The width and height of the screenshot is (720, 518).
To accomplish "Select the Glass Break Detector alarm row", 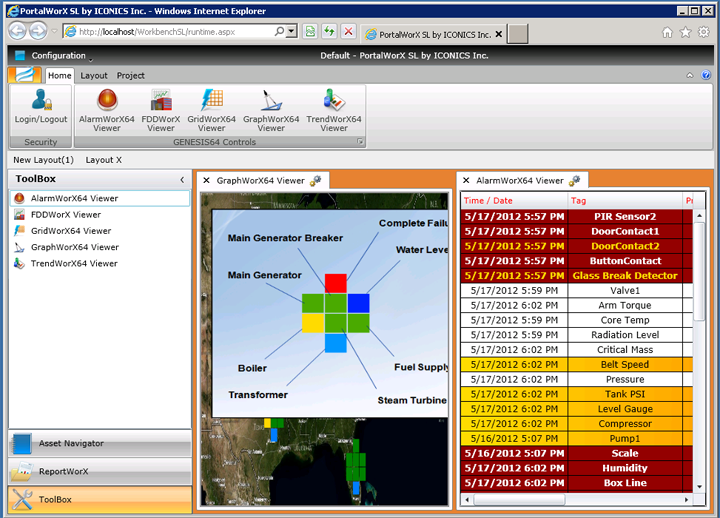I will pyautogui.click(x=576, y=276).
